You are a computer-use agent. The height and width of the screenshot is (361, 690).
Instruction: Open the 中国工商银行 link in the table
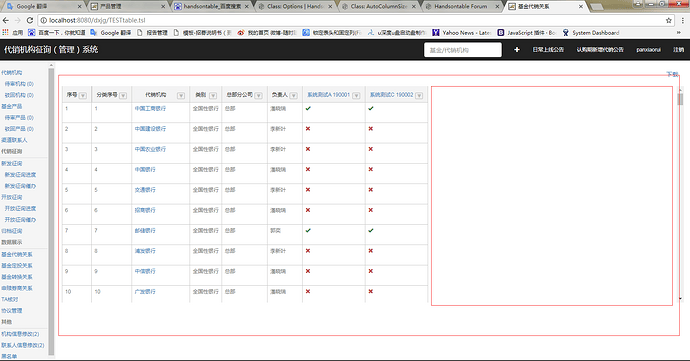click(x=150, y=108)
